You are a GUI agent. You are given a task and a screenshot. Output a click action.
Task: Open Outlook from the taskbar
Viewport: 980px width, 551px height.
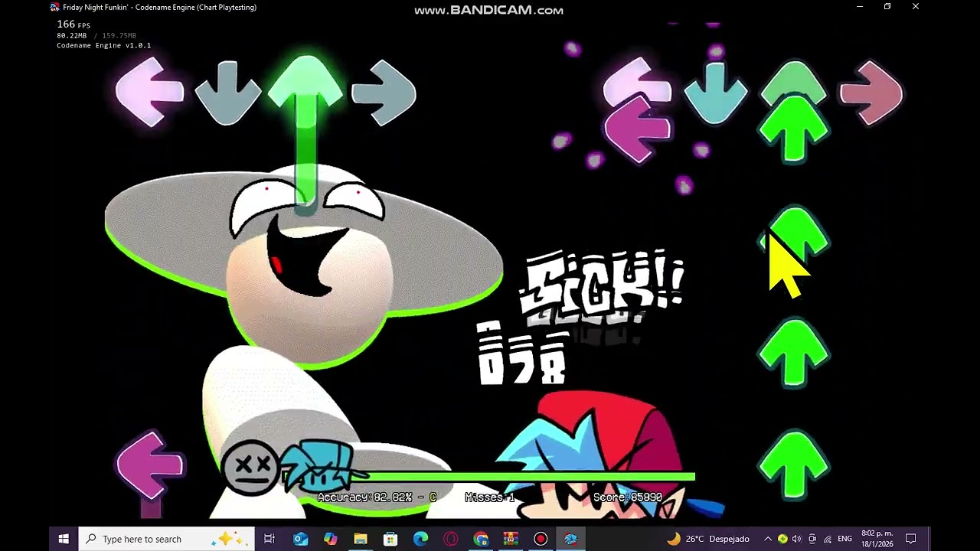(300, 539)
